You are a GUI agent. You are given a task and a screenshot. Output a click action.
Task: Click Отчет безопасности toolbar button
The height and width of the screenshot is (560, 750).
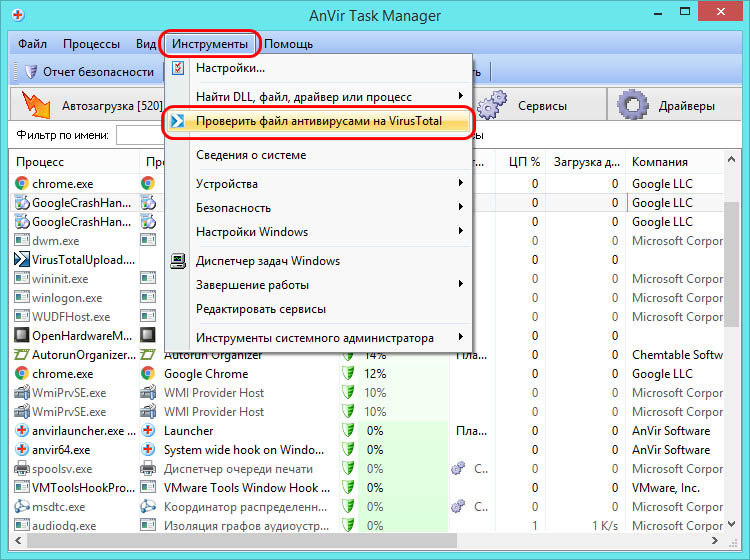click(x=89, y=72)
